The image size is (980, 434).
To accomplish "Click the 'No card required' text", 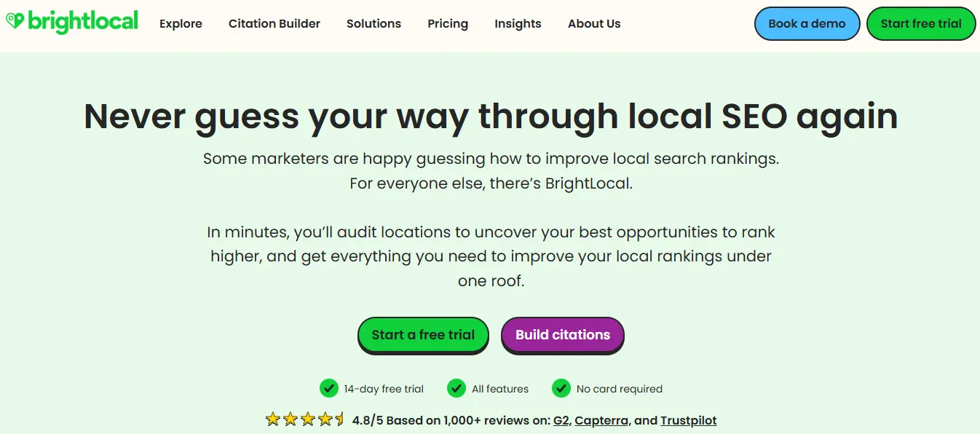I will 620,389.
